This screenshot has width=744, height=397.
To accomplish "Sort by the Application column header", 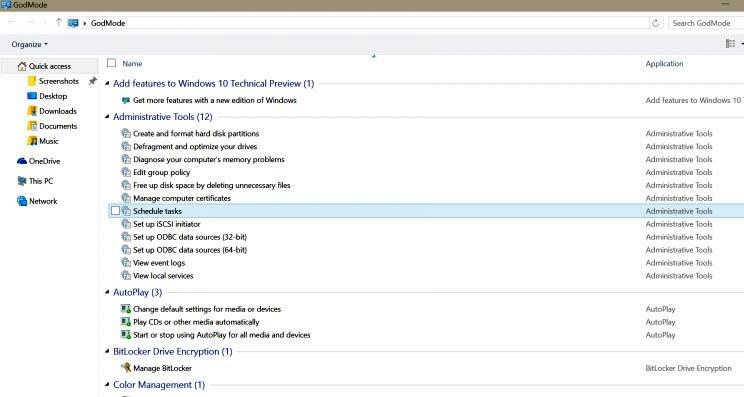I will click(664, 64).
